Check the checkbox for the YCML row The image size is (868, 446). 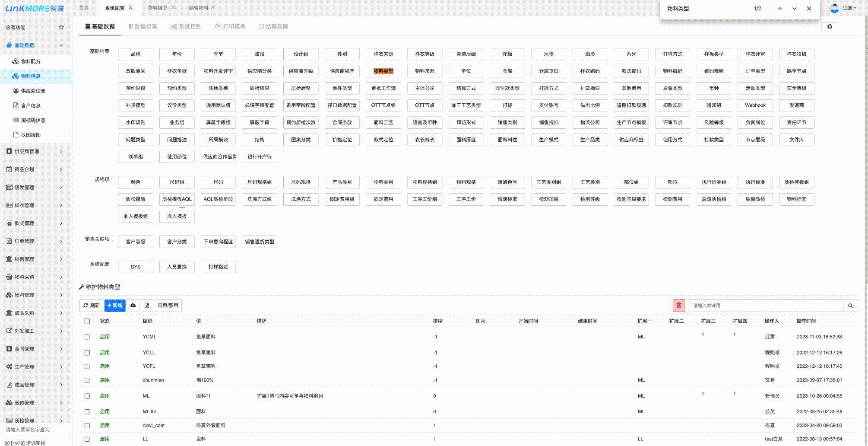(x=87, y=337)
